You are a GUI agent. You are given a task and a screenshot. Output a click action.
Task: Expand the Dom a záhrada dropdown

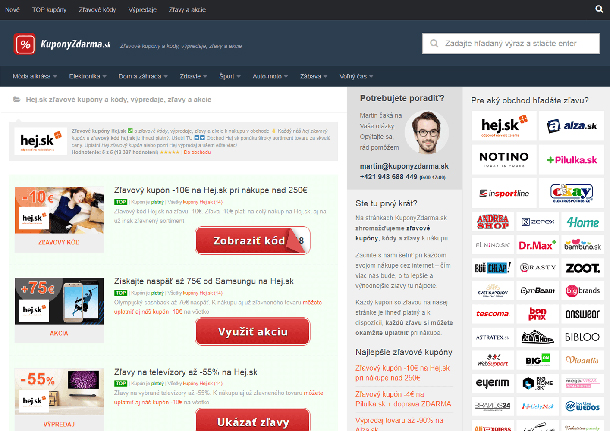143,76
